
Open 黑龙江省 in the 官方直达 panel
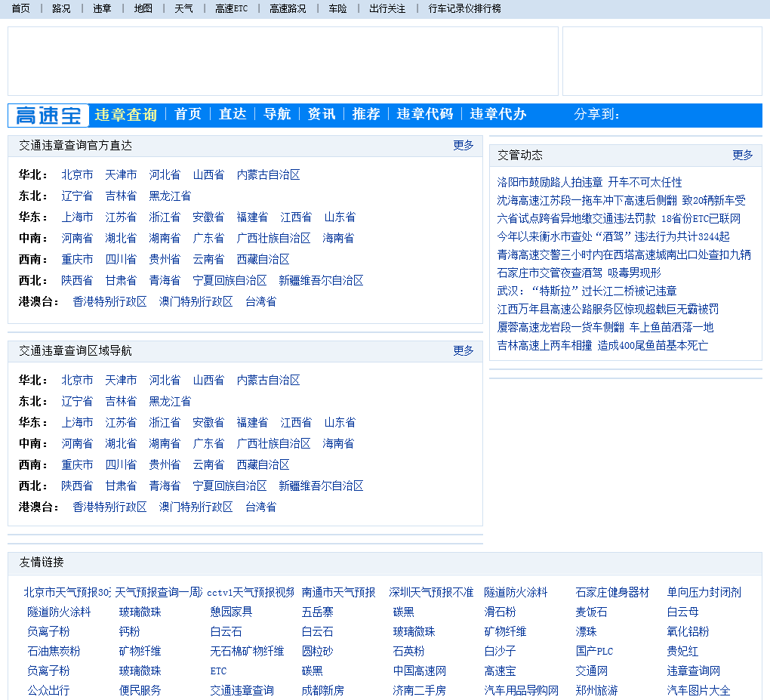click(x=170, y=196)
